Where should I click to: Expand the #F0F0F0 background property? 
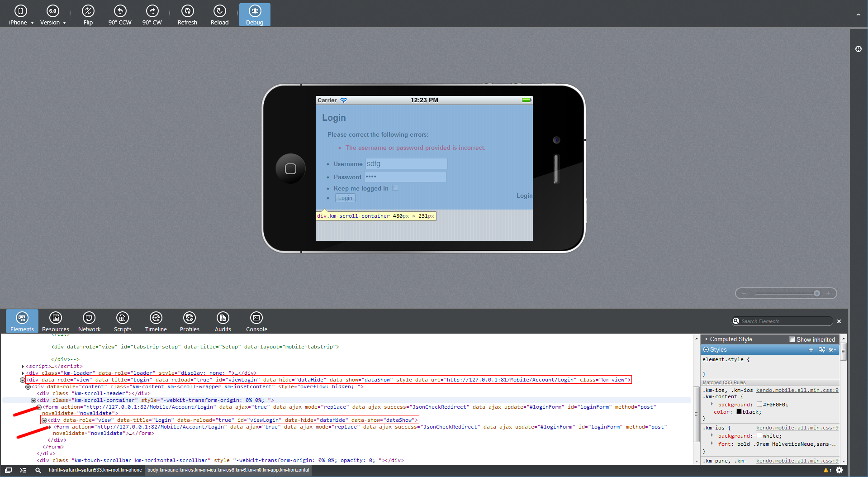point(712,404)
